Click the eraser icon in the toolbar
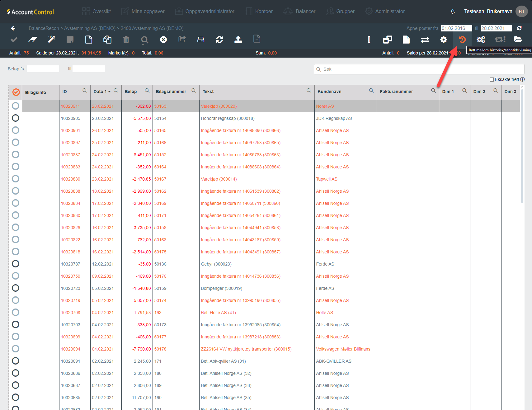The height and width of the screenshot is (410, 532). (33, 40)
